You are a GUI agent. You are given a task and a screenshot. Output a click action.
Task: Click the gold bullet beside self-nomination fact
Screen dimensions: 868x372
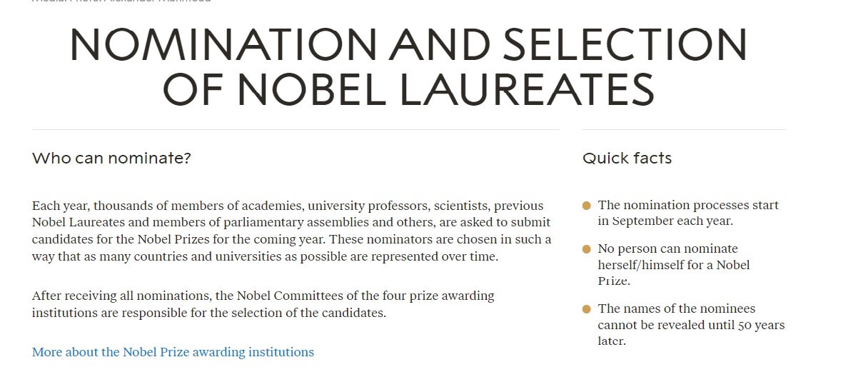pos(587,249)
